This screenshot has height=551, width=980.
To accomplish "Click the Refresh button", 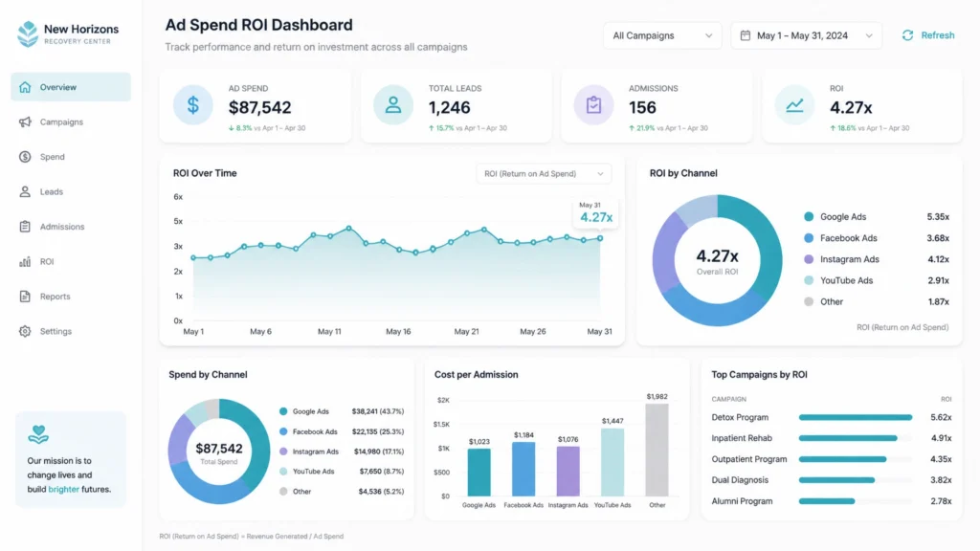I will tap(928, 35).
